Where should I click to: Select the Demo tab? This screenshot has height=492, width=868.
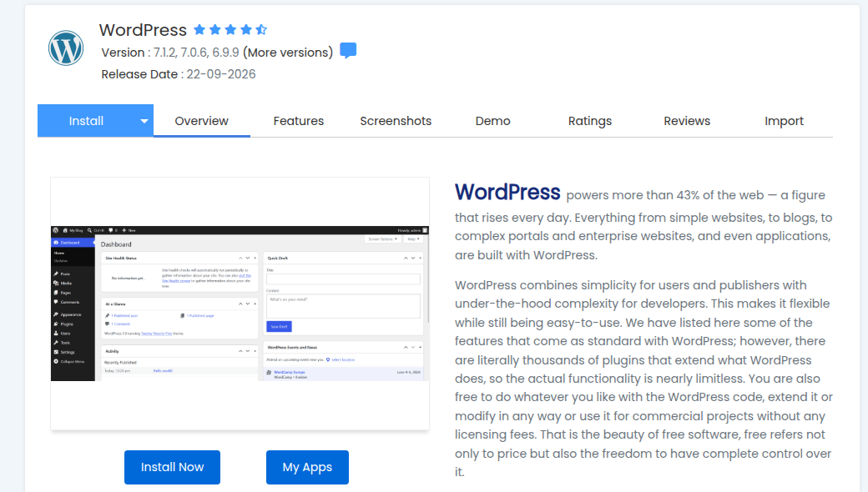point(492,121)
